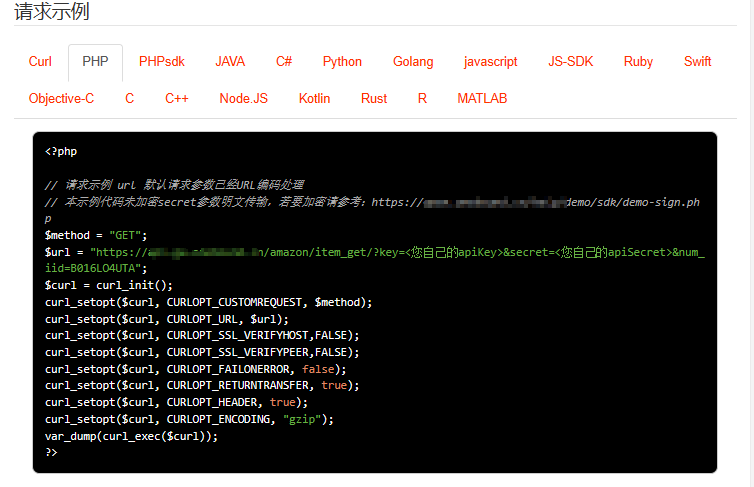Click the CURLOPT_ENCODING gzip line
Screen dimensions: 754x487
(x=189, y=419)
